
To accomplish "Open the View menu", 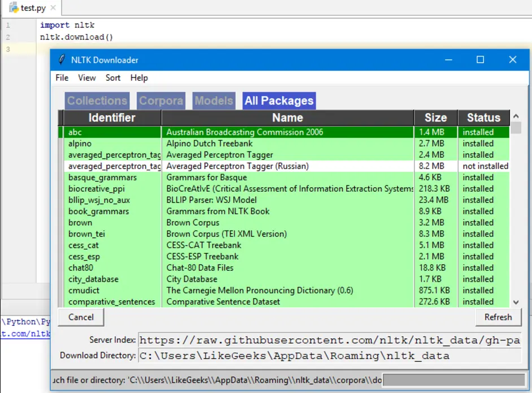I will click(87, 78).
